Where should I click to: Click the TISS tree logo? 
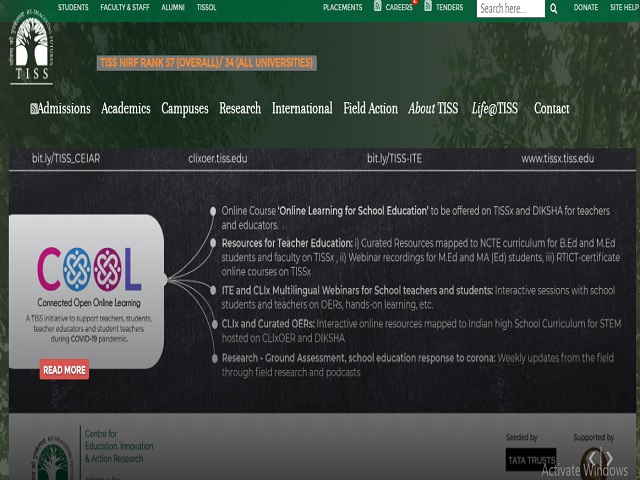click(x=31, y=48)
